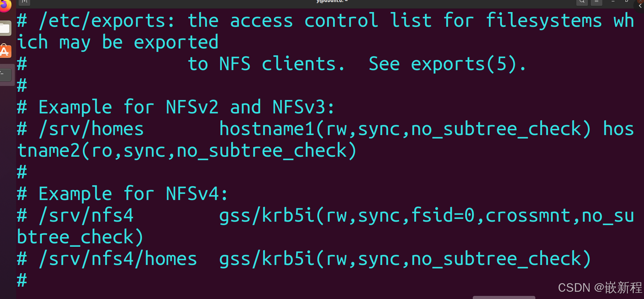Open Firefox from the Ubuntu dock
Viewport: 644px width, 299px height.
[5, 5]
